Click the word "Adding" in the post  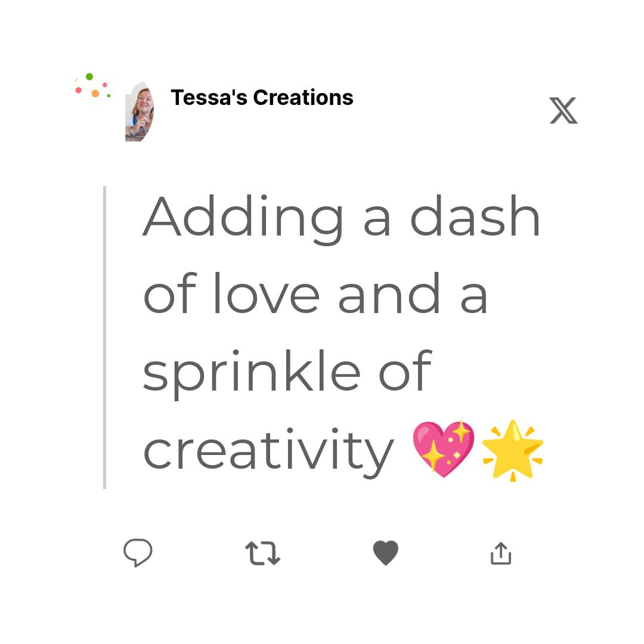243,219
